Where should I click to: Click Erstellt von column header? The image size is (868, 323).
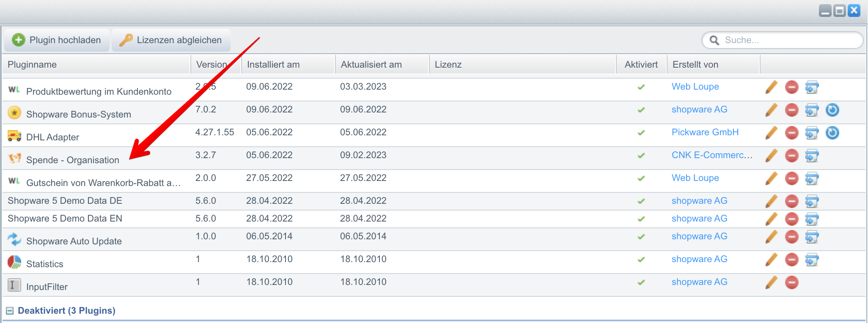pyautogui.click(x=695, y=65)
